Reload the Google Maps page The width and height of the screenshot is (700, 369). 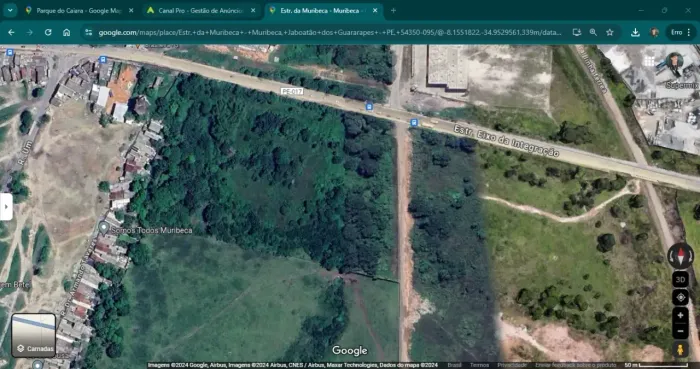click(x=48, y=32)
